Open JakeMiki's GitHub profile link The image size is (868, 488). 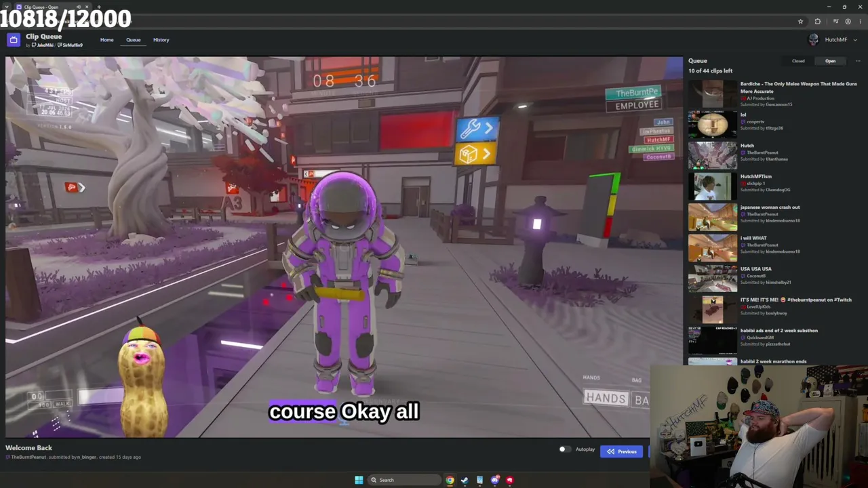click(x=43, y=45)
